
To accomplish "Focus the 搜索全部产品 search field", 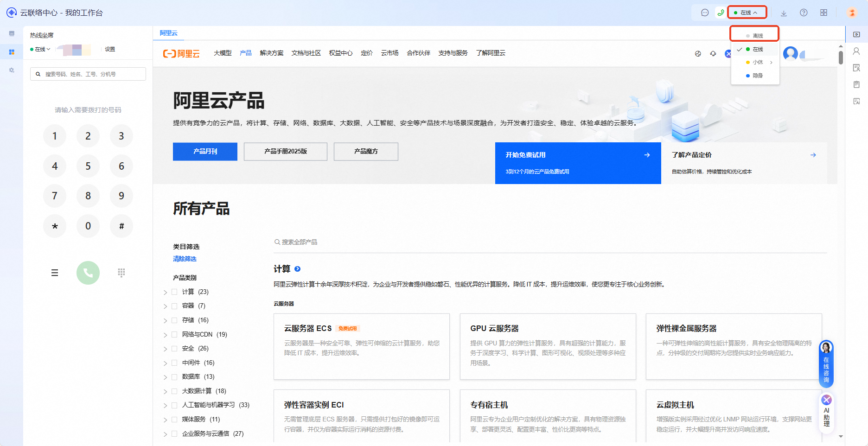I will coord(550,242).
